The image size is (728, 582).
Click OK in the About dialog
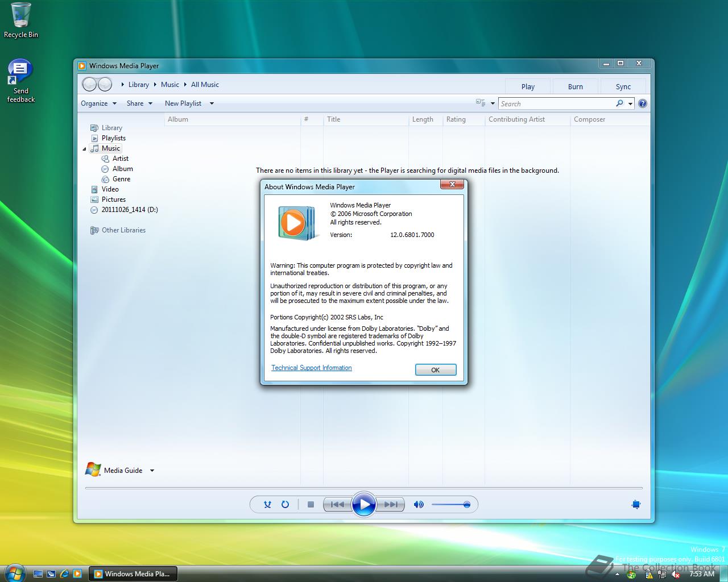(436, 370)
